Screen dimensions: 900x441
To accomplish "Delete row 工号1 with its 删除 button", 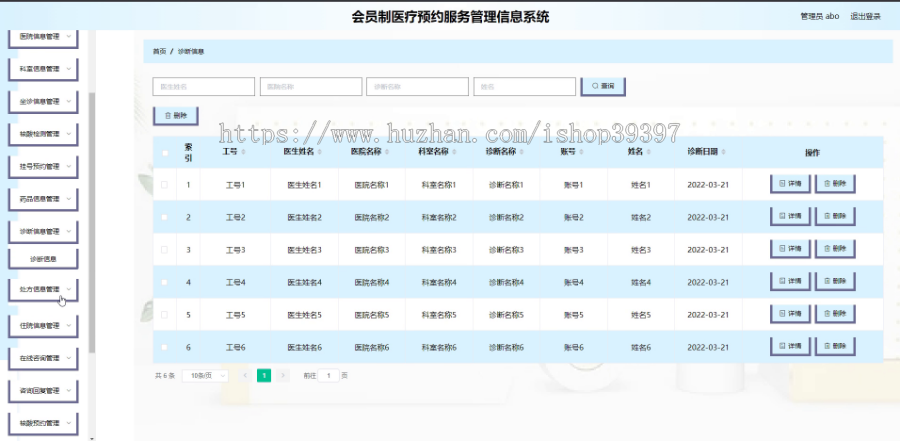I will (x=835, y=184).
